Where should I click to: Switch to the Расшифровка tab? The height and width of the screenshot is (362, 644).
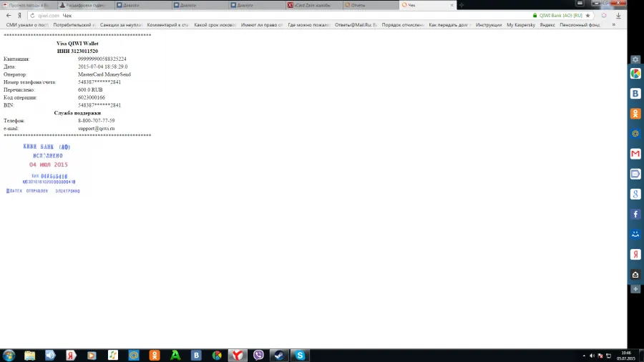tap(85, 5)
